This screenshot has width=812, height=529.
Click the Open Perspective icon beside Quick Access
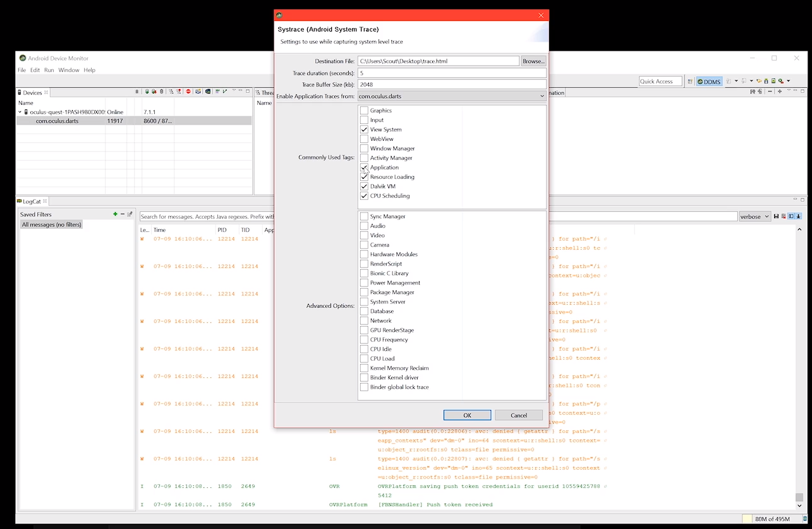[x=690, y=82]
